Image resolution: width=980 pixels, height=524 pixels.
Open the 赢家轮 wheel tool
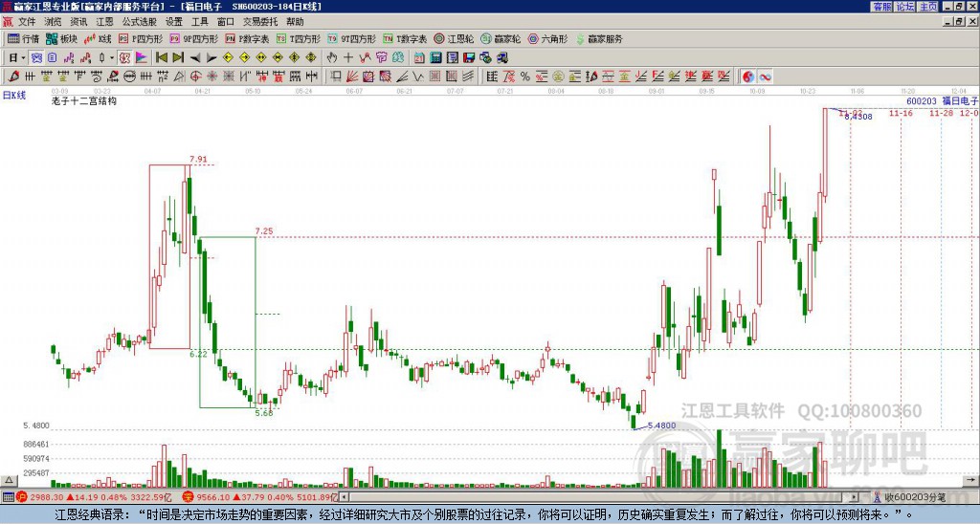pos(501,38)
